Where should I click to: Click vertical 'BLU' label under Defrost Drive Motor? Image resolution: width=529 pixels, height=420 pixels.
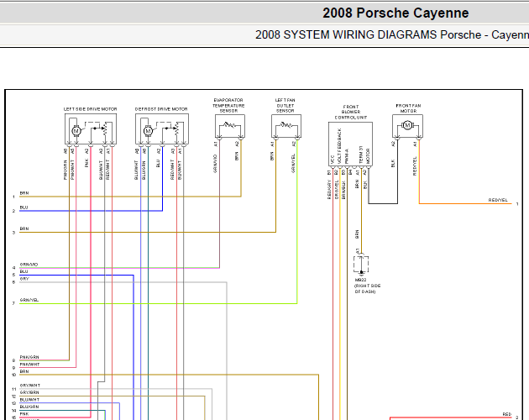click(158, 163)
